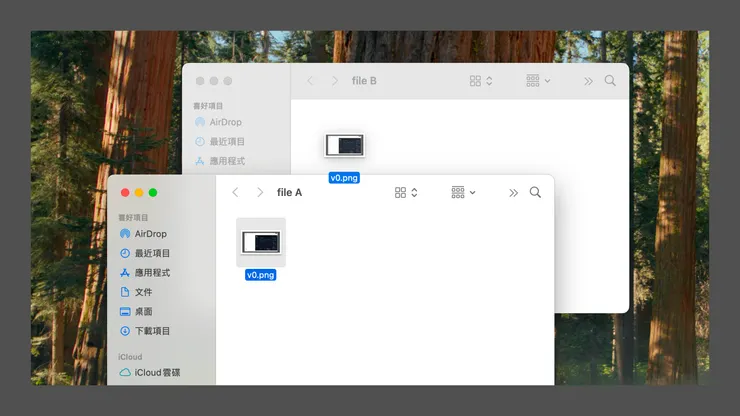Viewport: 740px width, 416px height.
Task: Open 最近項目 in file B sidebar
Action: pos(219,141)
